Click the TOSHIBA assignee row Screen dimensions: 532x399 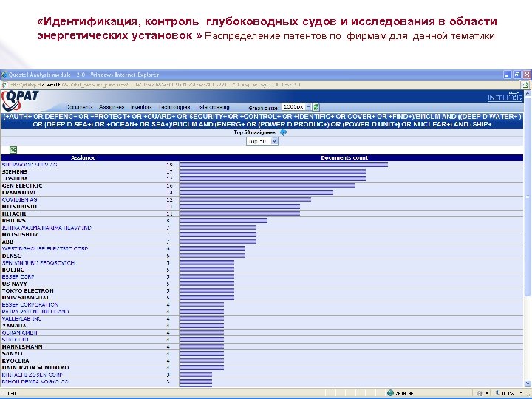point(262,179)
